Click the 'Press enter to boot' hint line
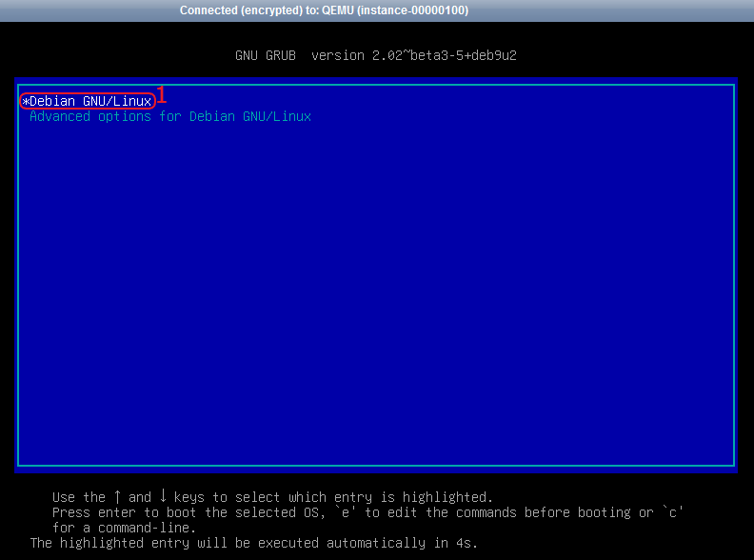Screen dimensions: 754x560 tap(367, 512)
